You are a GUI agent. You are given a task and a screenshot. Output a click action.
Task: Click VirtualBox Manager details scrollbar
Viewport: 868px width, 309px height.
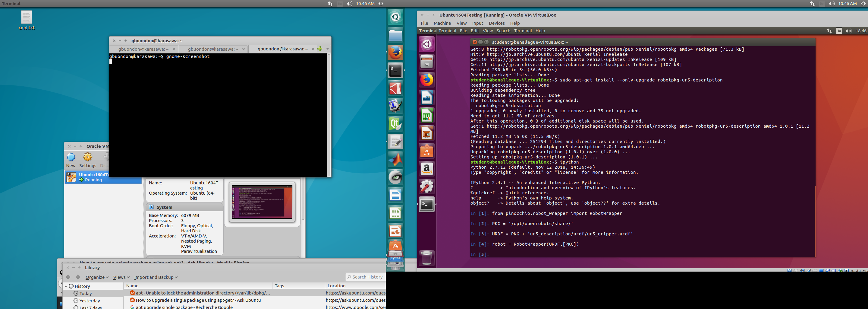point(303,199)
